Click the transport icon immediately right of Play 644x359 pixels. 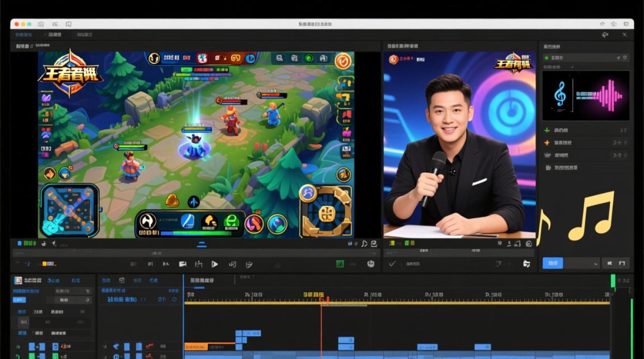tap(232, 264)
